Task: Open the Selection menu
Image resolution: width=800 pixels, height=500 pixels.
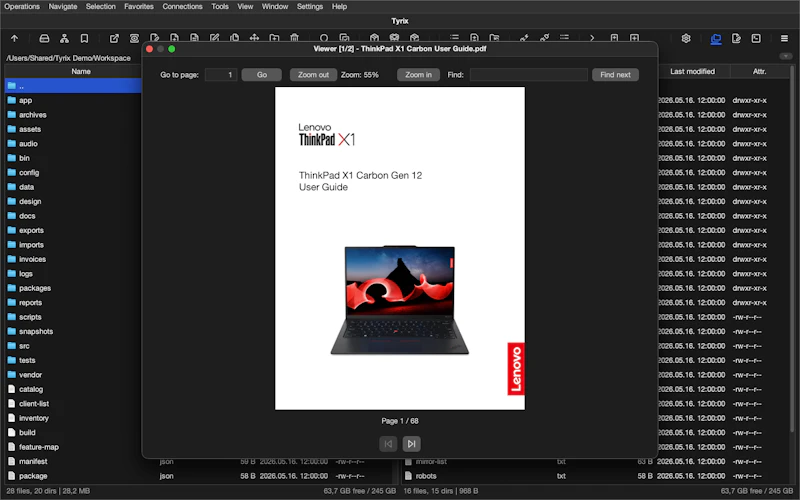Action: 101,7
